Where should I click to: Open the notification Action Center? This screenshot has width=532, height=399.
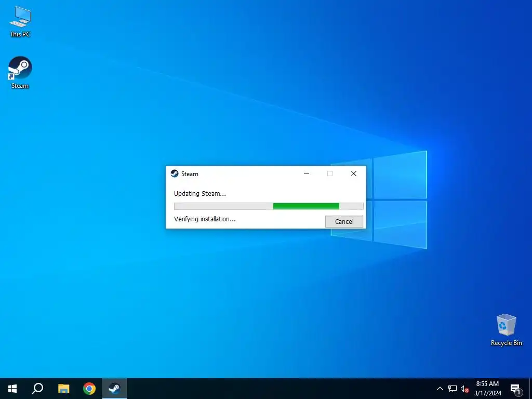tap(515, 389)
